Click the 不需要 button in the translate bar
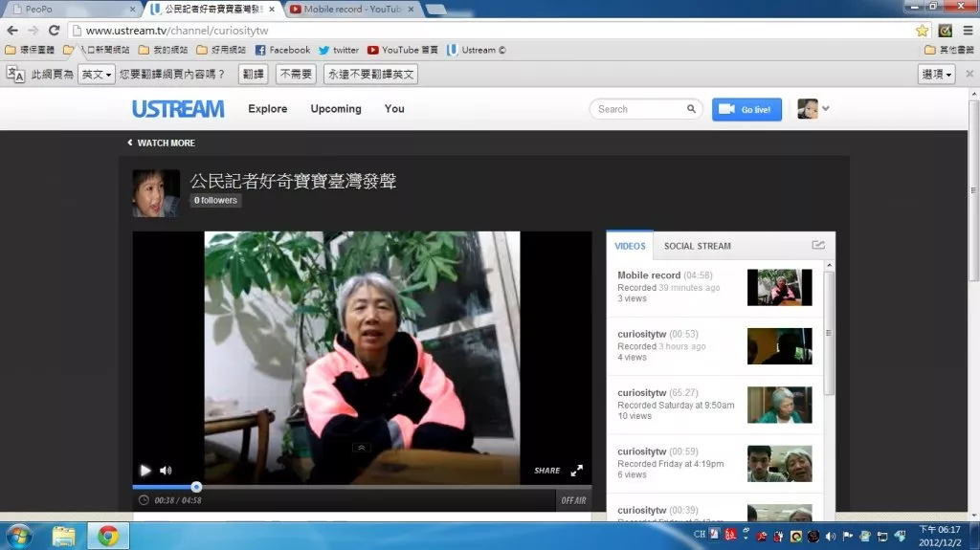This screenshot has width=980, height=550. point(296,75)
